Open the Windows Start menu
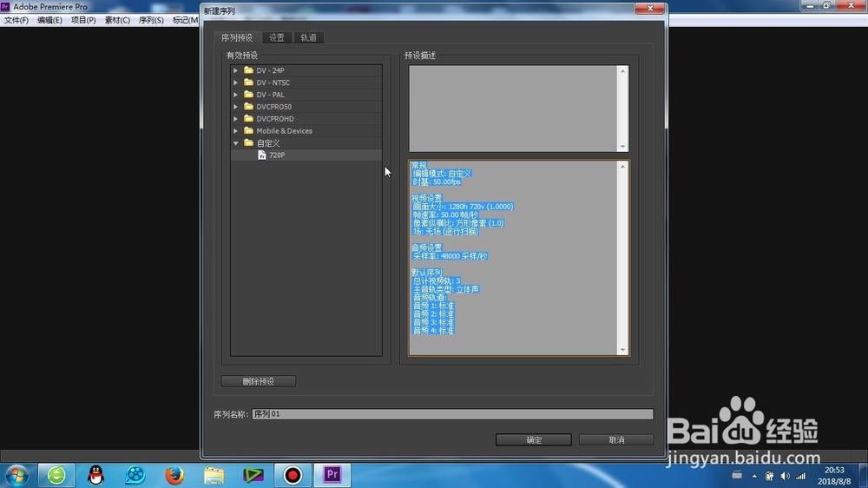Viewport: 868px width, 488px height. point(17,475)
